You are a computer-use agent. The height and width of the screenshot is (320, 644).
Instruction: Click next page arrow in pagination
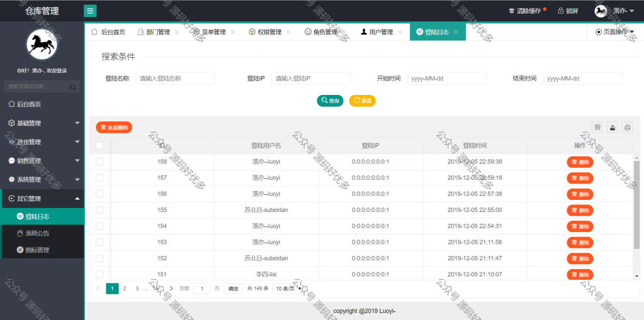click(x=171, y=289)
